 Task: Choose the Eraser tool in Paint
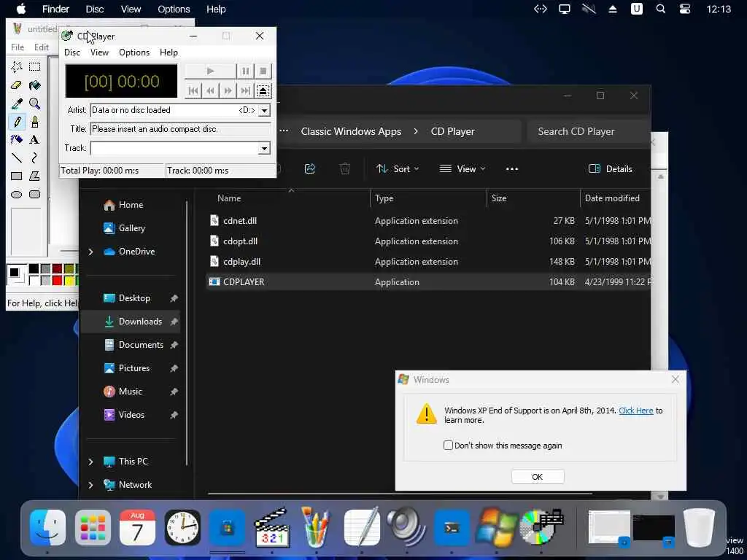pos(17,85)
